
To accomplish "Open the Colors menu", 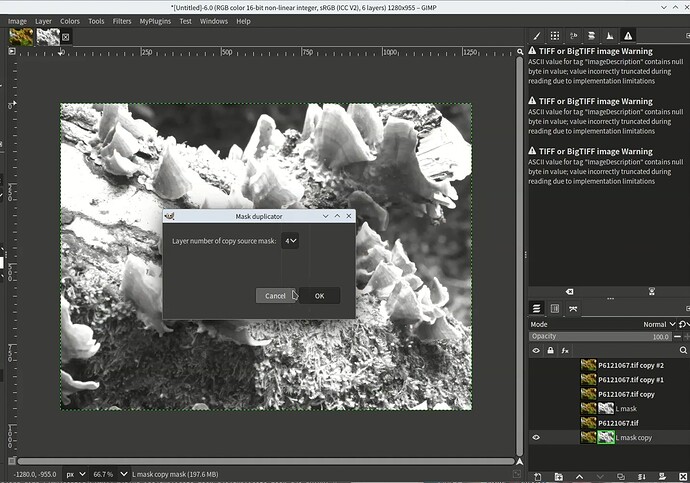I will (70, 21).
